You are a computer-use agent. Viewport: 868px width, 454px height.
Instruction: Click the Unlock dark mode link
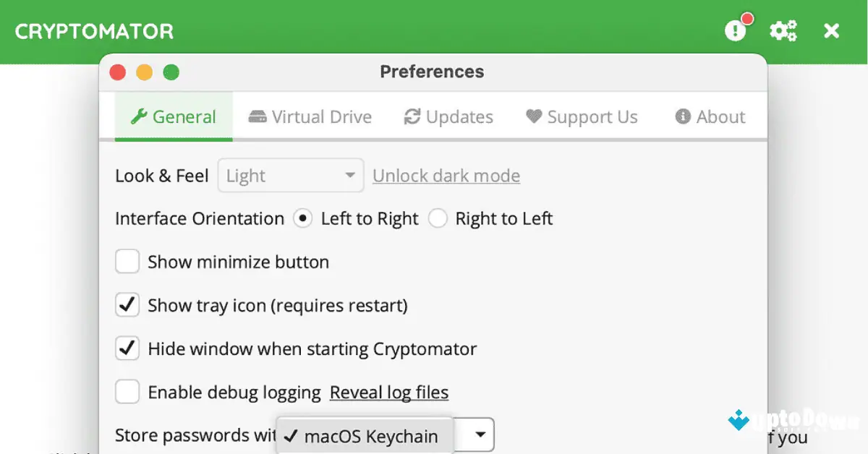click(446, 175)
